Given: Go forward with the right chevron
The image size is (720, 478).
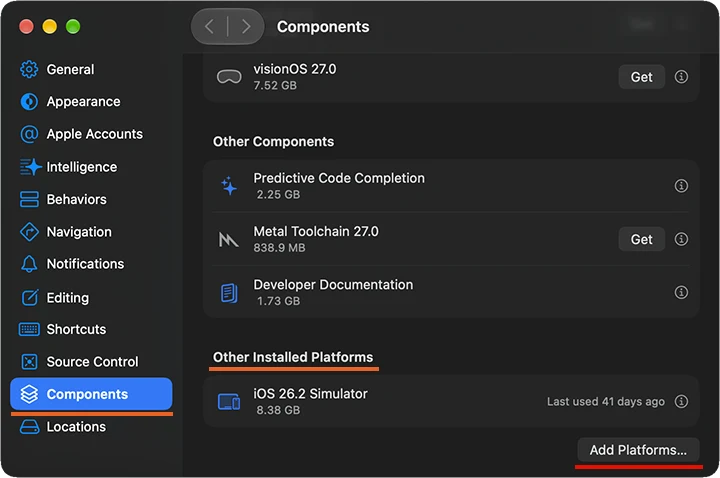Looking at the screenshot, I should coord(246,27).
